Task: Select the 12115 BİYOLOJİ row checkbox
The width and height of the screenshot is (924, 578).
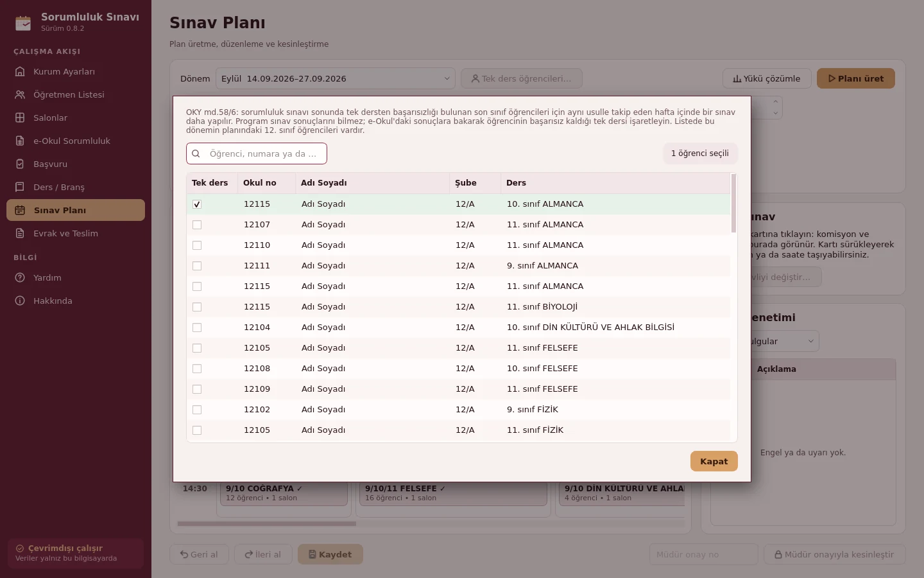Action: click(x=197, y=307)
